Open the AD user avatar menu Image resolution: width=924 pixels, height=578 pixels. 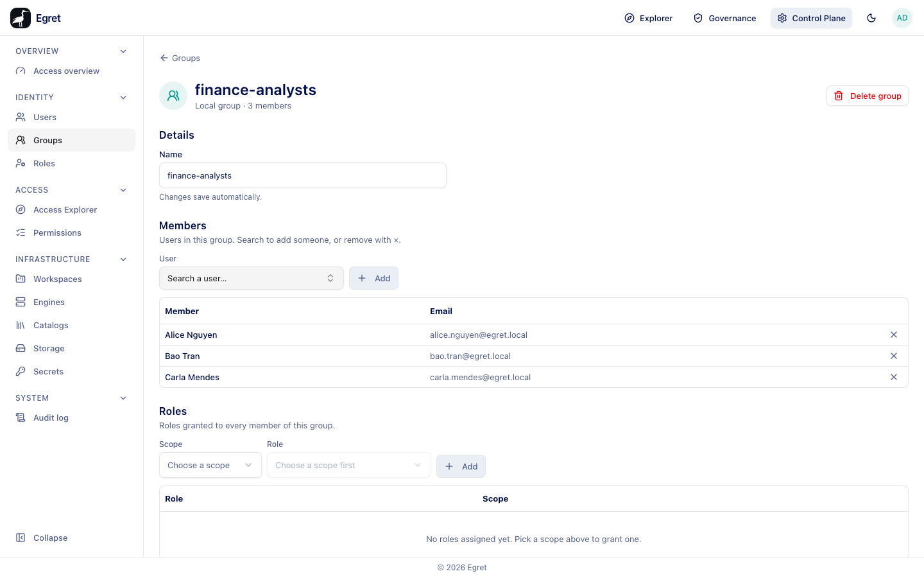click(902, 18)
